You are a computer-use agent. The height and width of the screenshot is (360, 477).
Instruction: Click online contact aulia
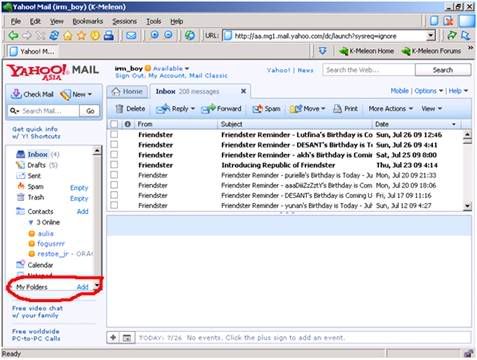pyautogui.click(x=45, y=233)
